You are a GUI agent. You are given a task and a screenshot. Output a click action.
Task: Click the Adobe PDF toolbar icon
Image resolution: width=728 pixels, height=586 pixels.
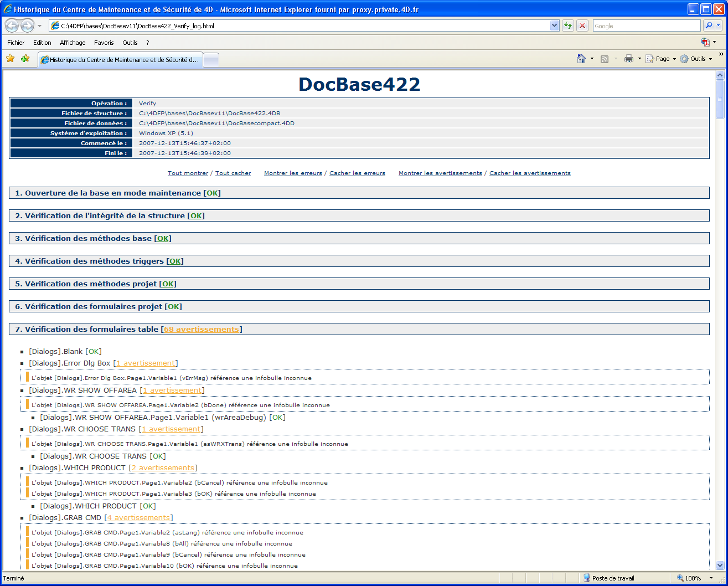coord(705,42)
